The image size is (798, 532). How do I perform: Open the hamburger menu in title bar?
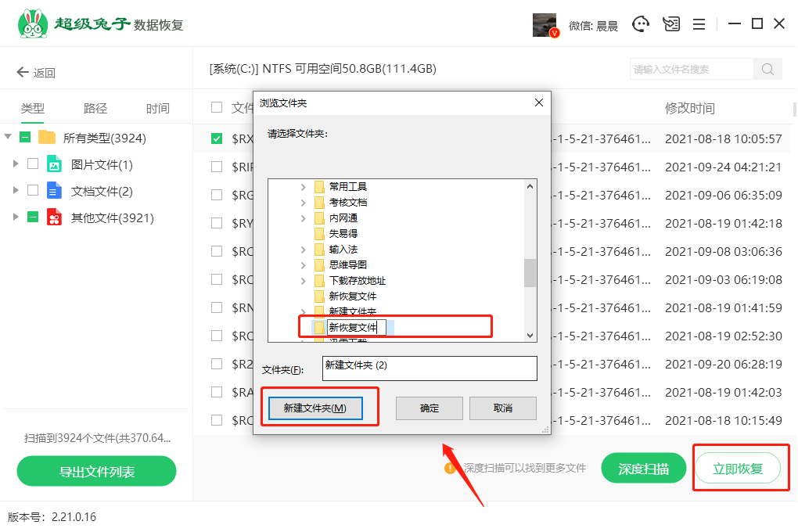tap(699, 24)
